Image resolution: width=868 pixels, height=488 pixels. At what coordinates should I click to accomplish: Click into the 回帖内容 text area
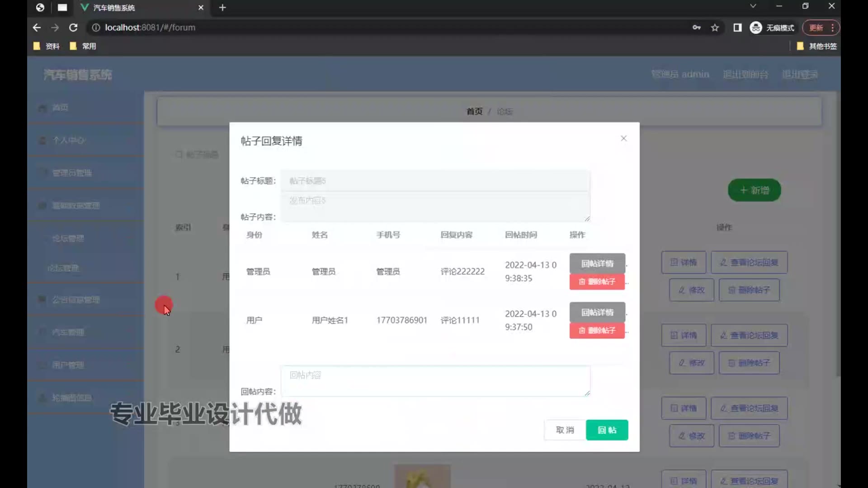pyautogui.click(x=435, y=381)
